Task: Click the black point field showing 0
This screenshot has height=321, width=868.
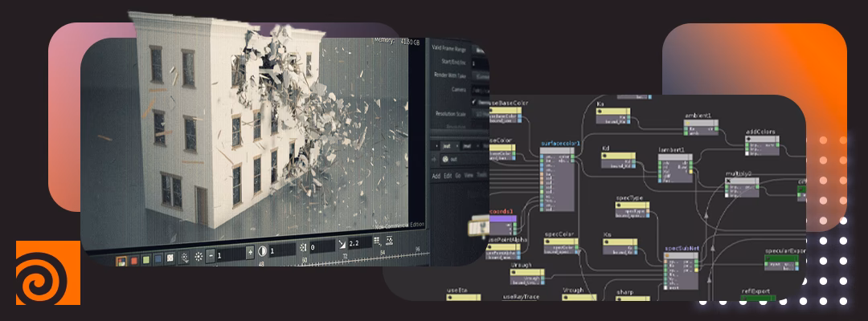Action: pyautogui.click(x=321, y=246)
